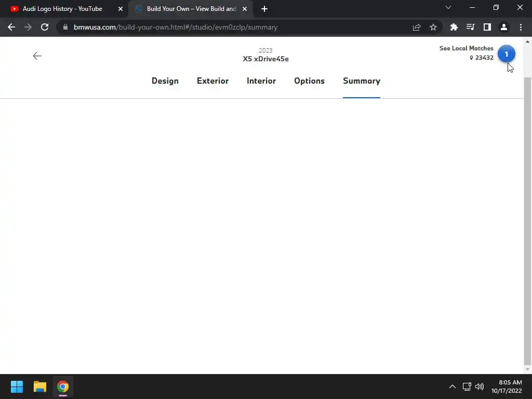Open the clock and date 10/17/2022
Viewport: 532px width, 399px height.
[x=507, y=387]
